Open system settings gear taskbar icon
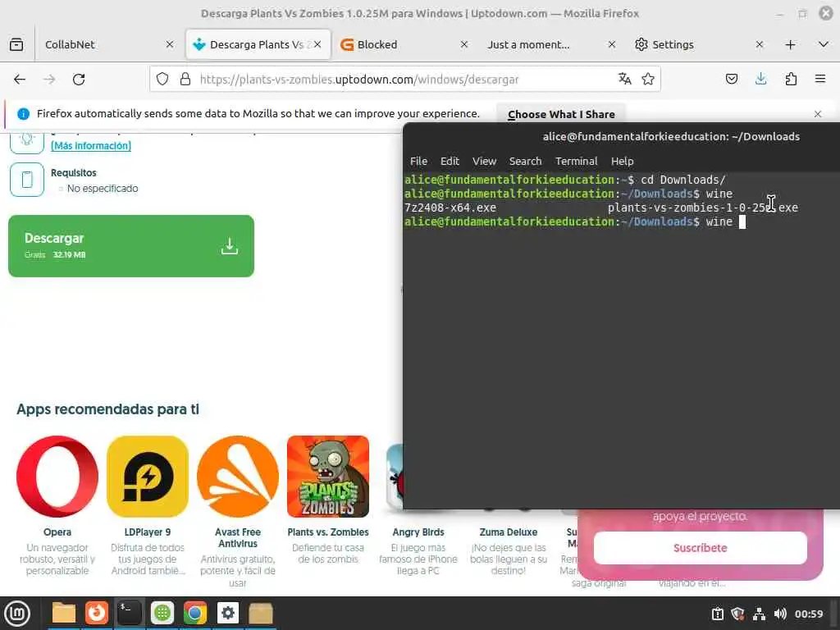Image resolution: width=840 pixels, height=630 pixels. [x=228, y=613]
